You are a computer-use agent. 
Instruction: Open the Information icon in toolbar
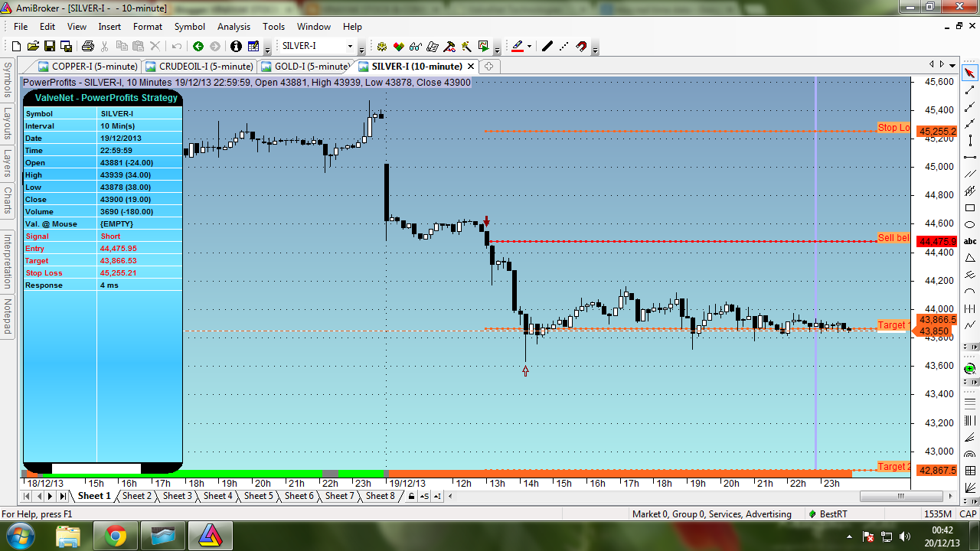[x=236, y=47]
